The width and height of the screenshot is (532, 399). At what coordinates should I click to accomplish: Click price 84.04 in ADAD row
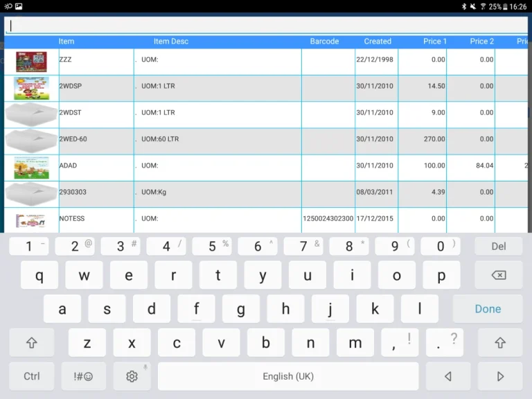coord(484,166)
